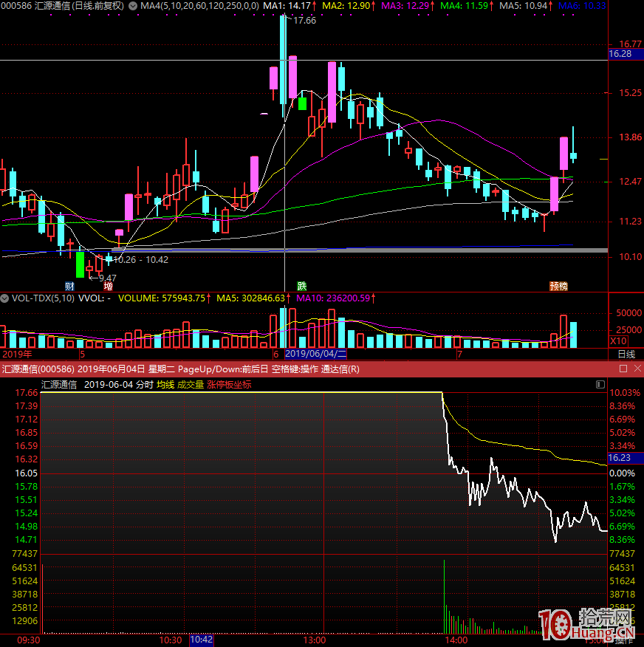Viewport: 644px width, 647px height.
Task: Select the MA6: 10.33 blue value
Action: tap(582, 6)
